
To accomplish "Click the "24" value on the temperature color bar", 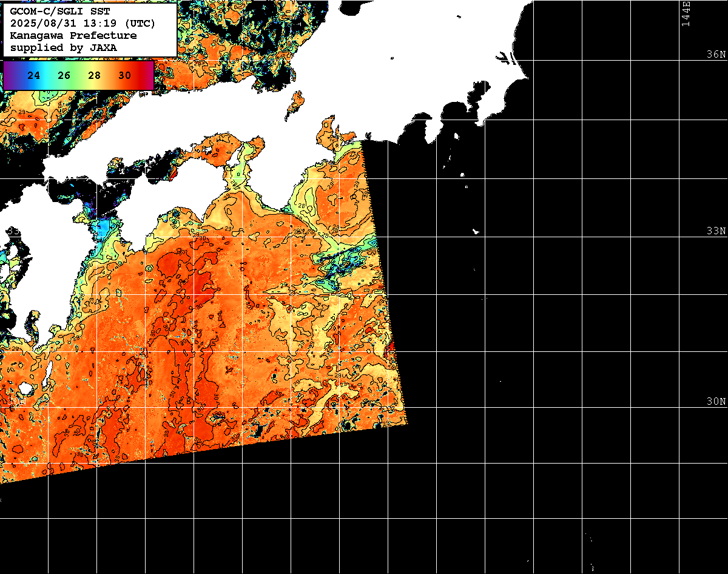I will pyautogui.click(x=34, y=75).
